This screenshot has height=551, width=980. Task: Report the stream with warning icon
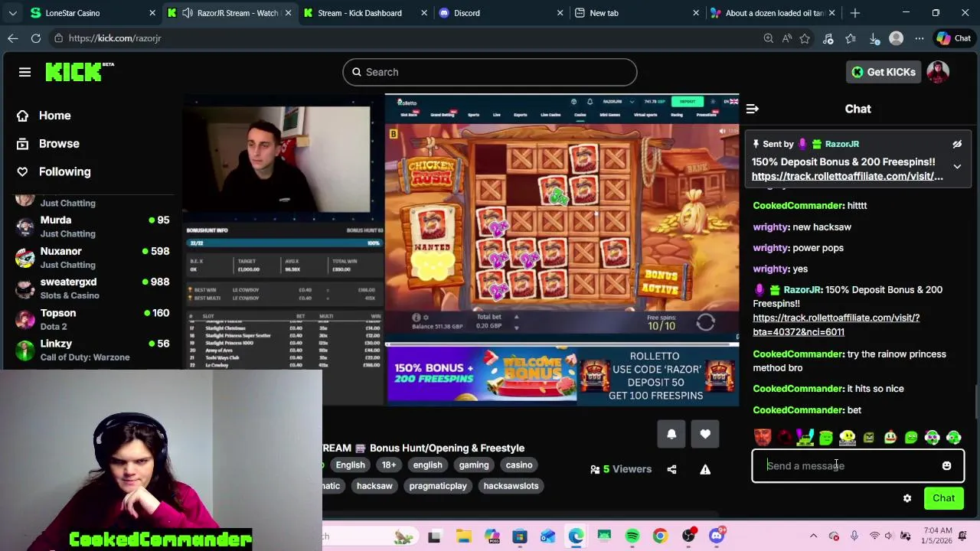point(705,469)
